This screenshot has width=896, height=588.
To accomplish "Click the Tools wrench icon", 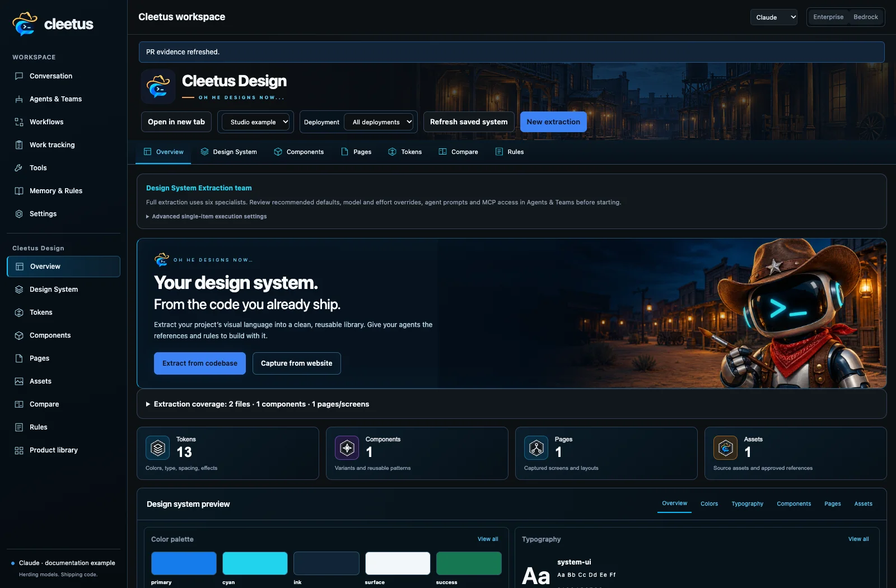I will click(19, 168).
